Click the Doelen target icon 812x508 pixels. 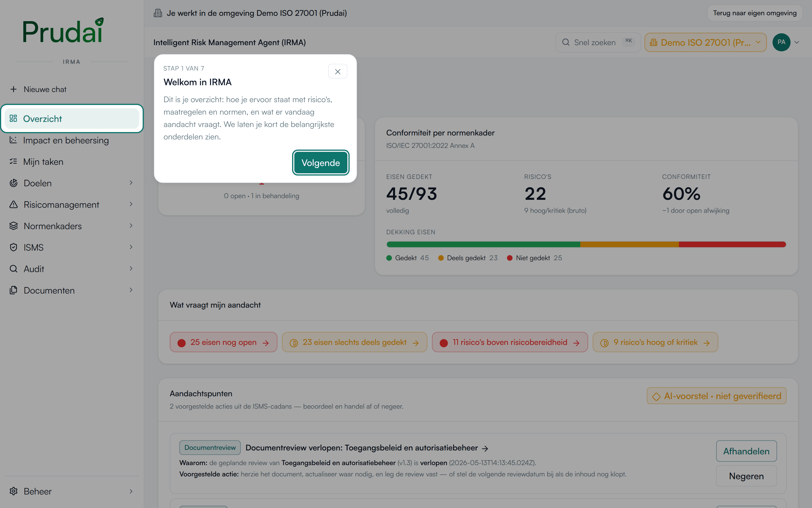pyautogui.click(x=14, y=183)
